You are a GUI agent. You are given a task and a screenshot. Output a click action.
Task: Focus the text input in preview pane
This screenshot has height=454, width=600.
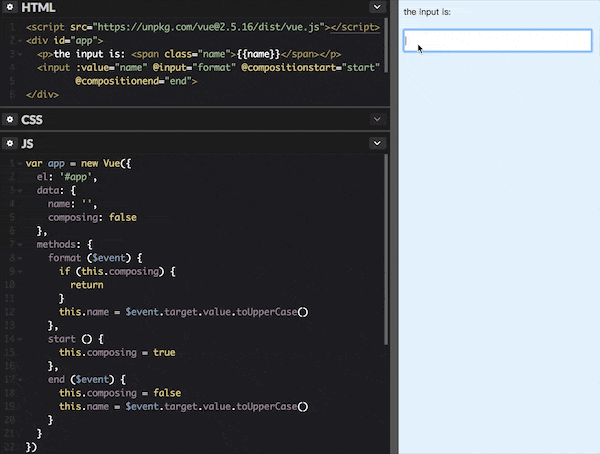click(497, 40)
